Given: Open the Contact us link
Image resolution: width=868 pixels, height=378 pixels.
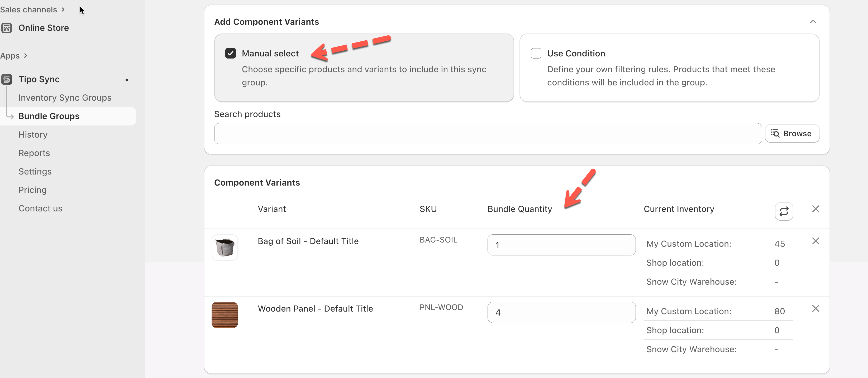Looking at the screenshot, I should pyautogui.click(x=40, y=208).
